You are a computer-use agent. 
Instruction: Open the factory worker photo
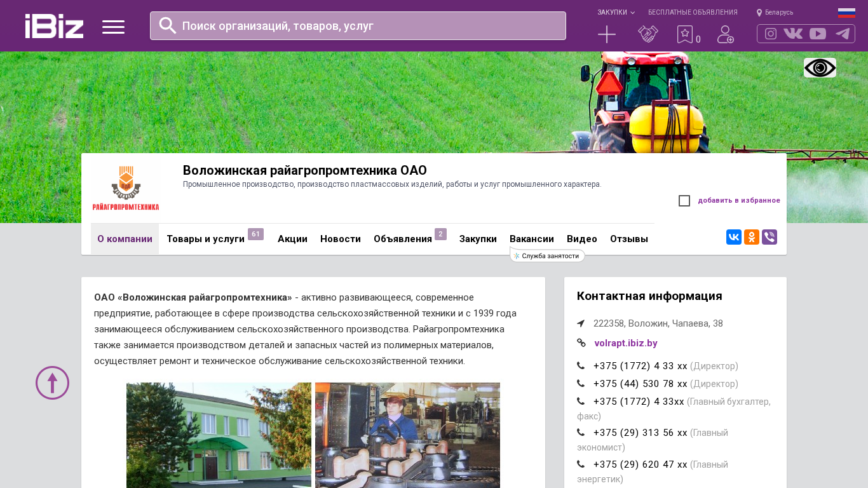tap(407, 435)
